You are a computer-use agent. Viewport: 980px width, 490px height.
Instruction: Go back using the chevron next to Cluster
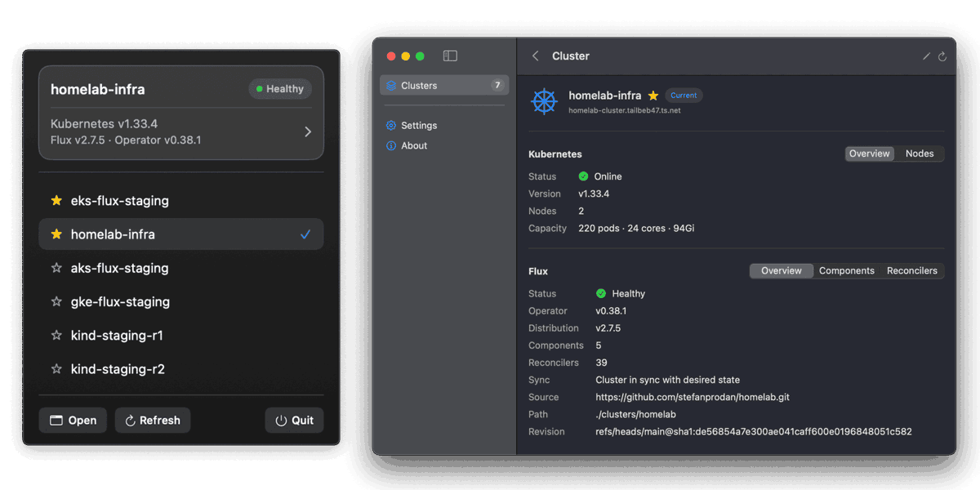[536, 56]
